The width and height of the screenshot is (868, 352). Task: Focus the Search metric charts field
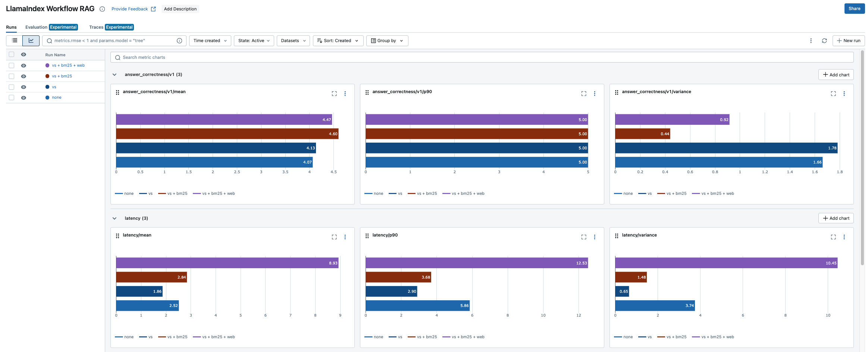[481, 57]
